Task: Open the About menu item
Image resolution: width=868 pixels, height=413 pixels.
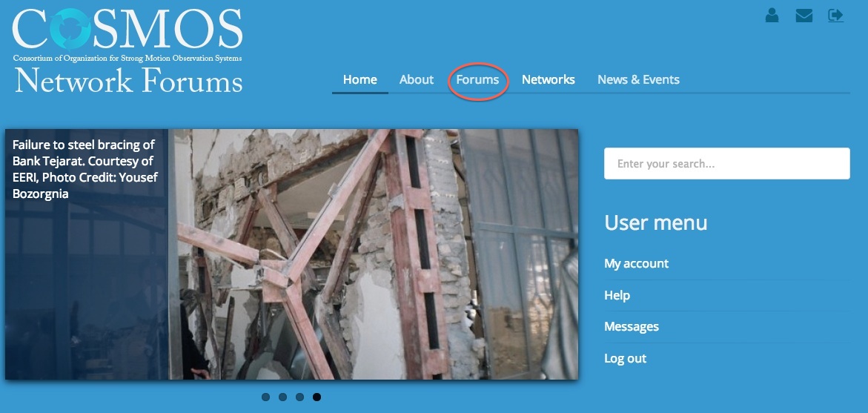Action: (417, 80)
